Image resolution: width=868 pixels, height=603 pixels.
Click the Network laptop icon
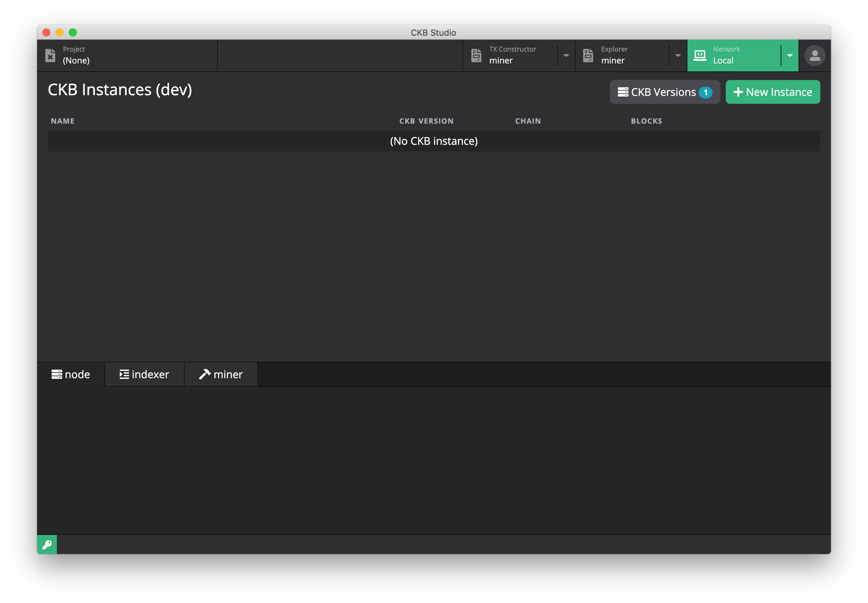[x=700, y=56]
